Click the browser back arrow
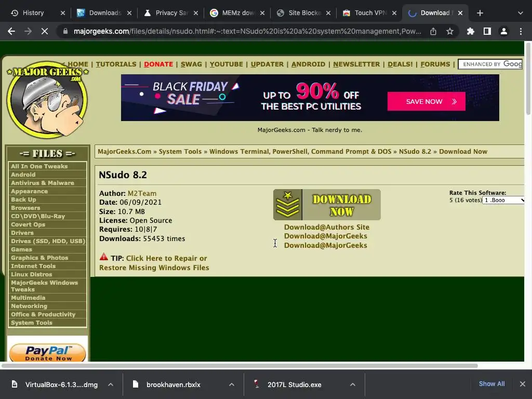 coord(11,31)
